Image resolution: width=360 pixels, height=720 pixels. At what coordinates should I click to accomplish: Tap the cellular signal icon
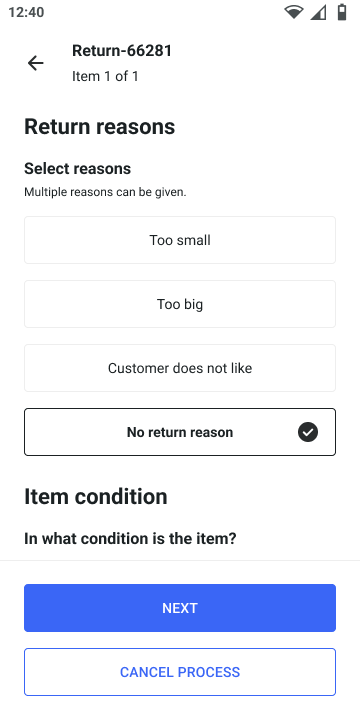[318, 12]
